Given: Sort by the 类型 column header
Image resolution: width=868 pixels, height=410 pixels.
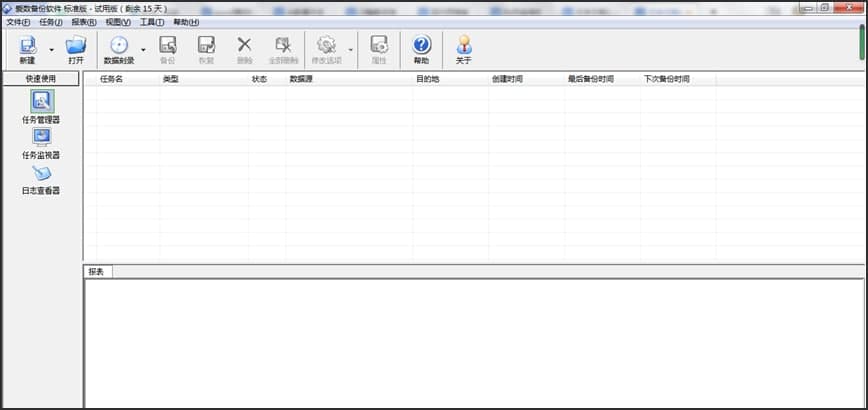Looking at the screenshot, I should coord(204,79).
